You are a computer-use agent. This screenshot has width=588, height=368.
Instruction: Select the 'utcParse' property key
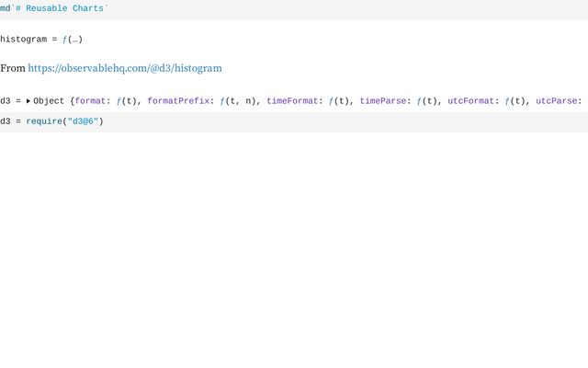tap(558, 101)
